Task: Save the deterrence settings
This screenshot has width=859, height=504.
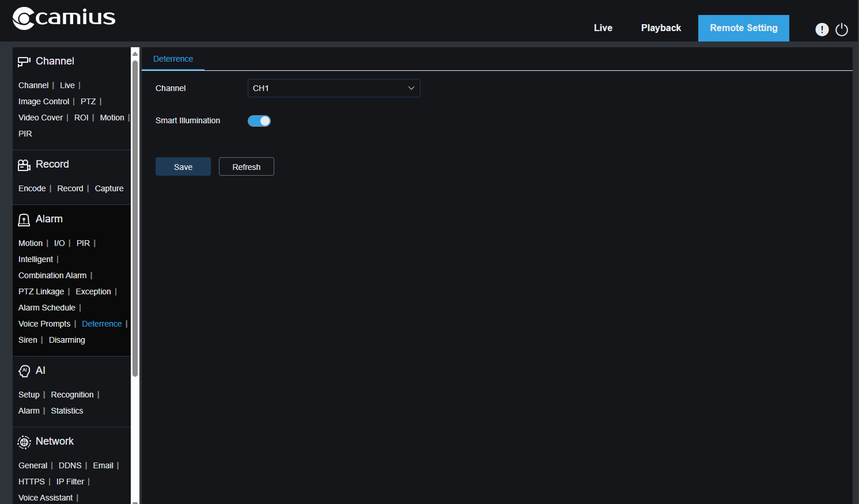Action: click(183, 166)
